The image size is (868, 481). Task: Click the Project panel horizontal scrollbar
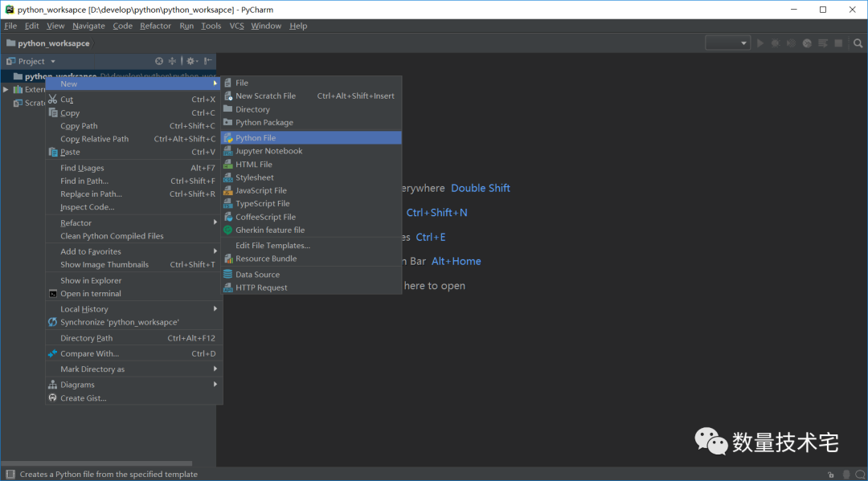click(96, 463)
